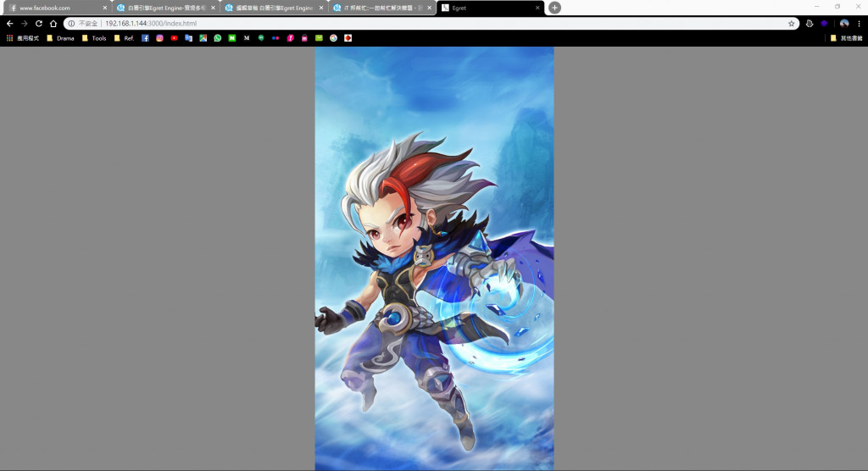The image size is (868, 471).
Task: Open the Chrome profile avatar
Action: coord(844,23)
